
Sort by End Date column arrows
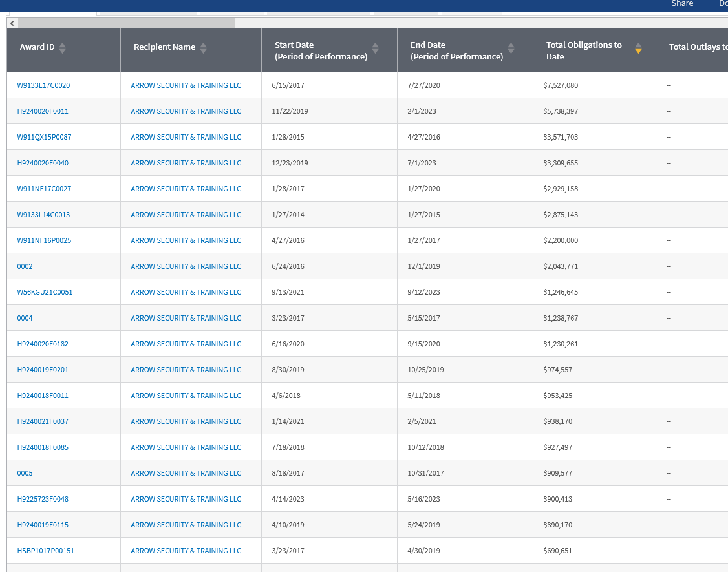pos(511,47)
